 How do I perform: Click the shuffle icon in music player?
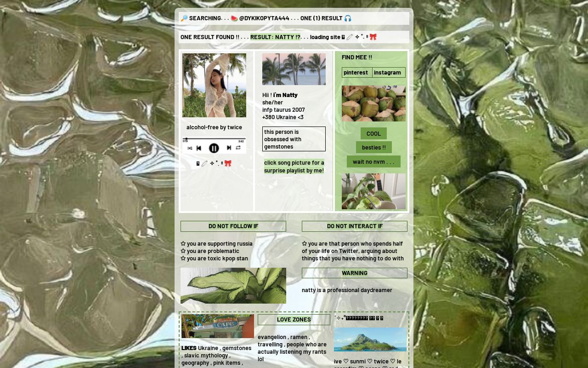[190, 148]
